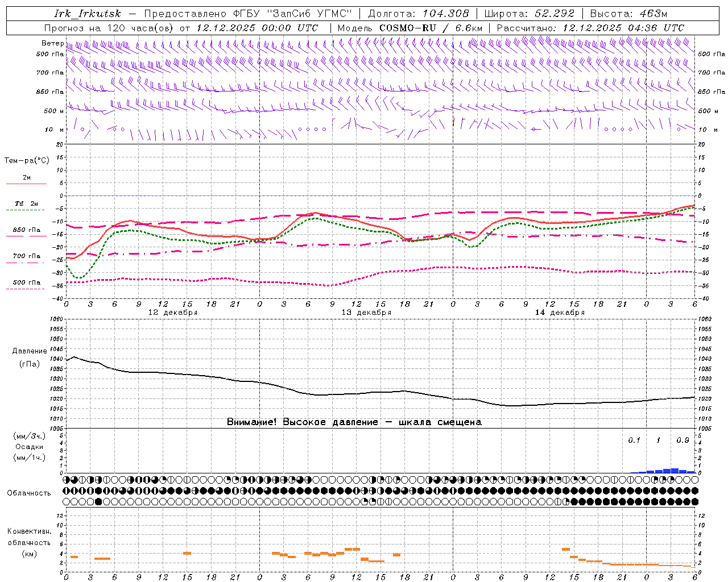Click the 13 декабря date label

coord(366,313)
